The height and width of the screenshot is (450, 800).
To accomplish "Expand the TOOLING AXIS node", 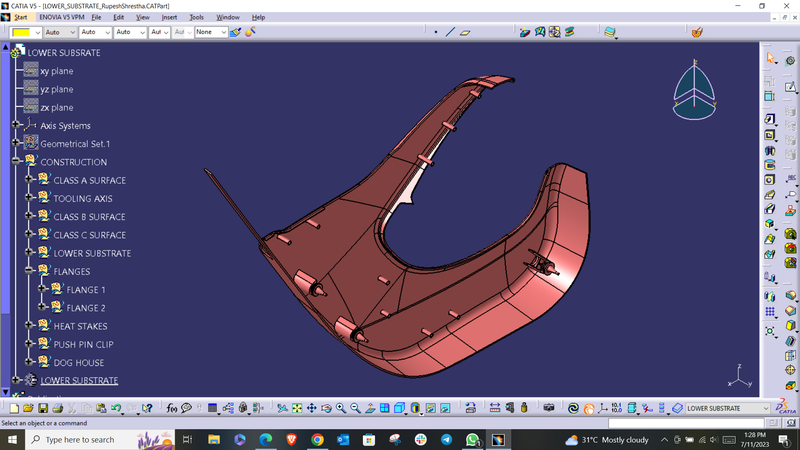I will pos(29,197).
